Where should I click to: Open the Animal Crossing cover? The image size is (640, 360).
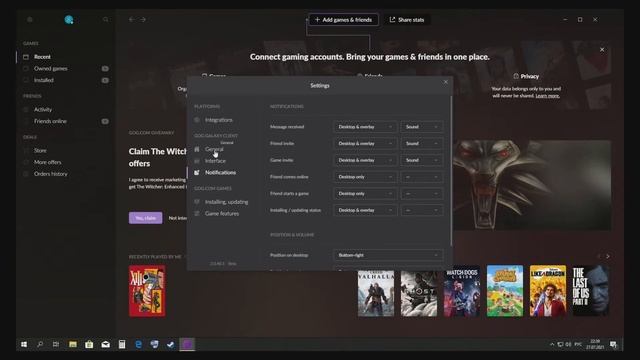(x=505, y=291)
